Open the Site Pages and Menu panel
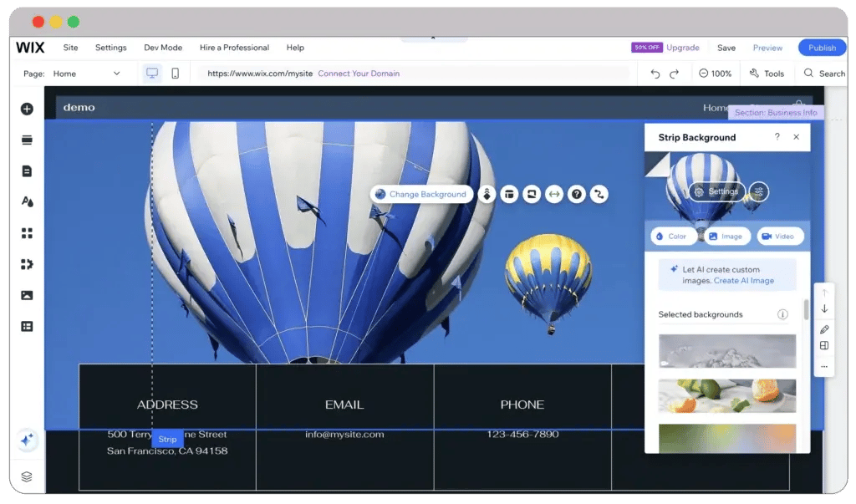This screenshot has height=504, width=856. coord(27,171)
